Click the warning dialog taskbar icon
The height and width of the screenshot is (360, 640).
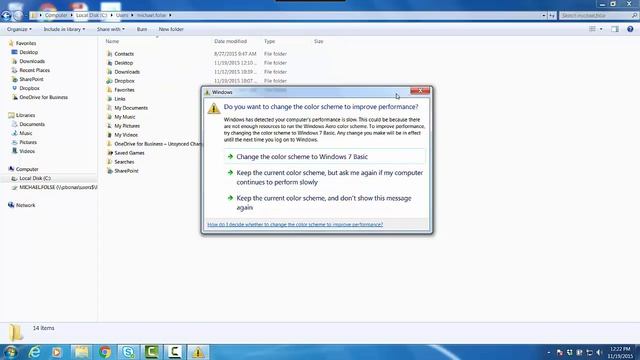pyautogui.click(x=198, y=352)
